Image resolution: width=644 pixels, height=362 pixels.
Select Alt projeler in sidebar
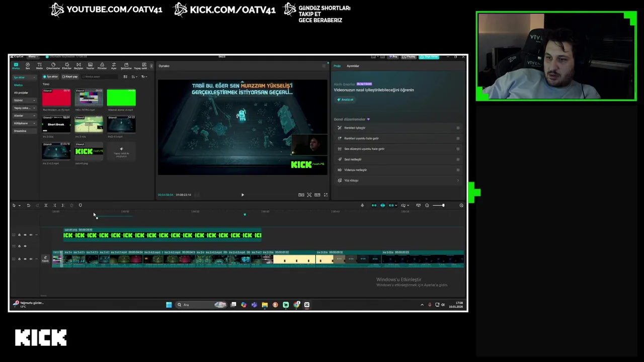point(21,93)
